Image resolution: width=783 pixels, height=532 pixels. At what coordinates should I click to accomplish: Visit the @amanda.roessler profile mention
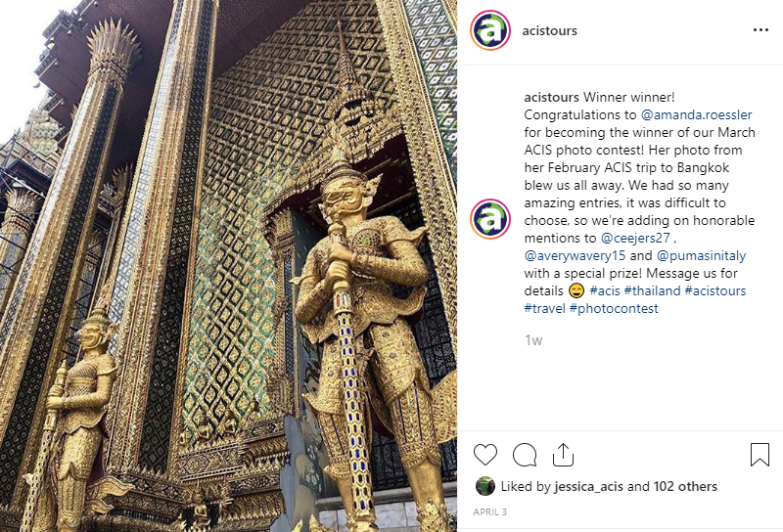696,114
